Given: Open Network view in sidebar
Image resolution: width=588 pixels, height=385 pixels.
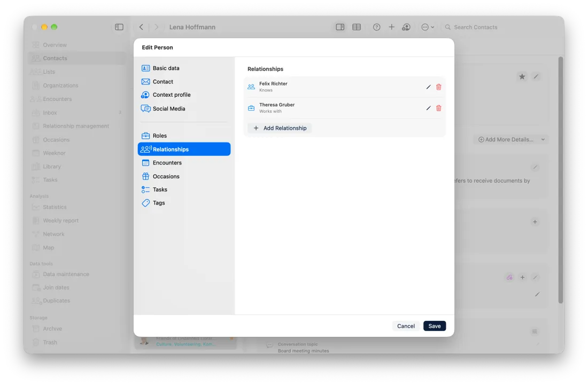Looking at the screenshot, I should pyautogui.click(x=78, y=234).
